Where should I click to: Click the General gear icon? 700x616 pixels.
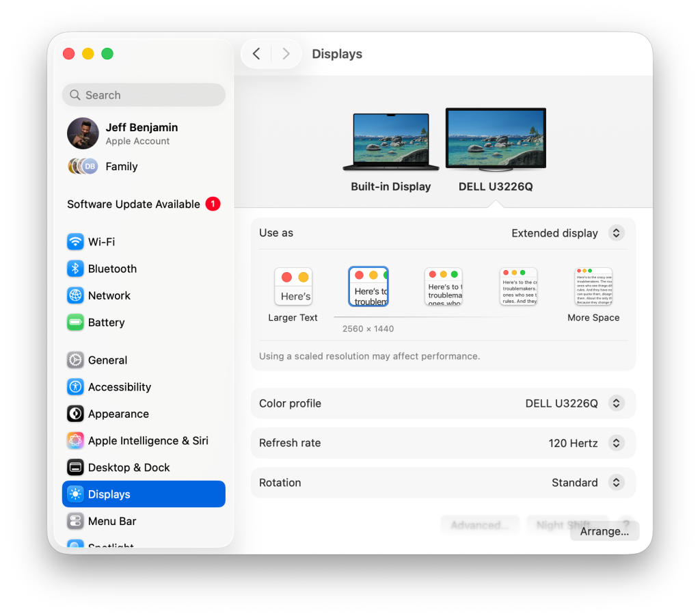(x=75, y=360)
